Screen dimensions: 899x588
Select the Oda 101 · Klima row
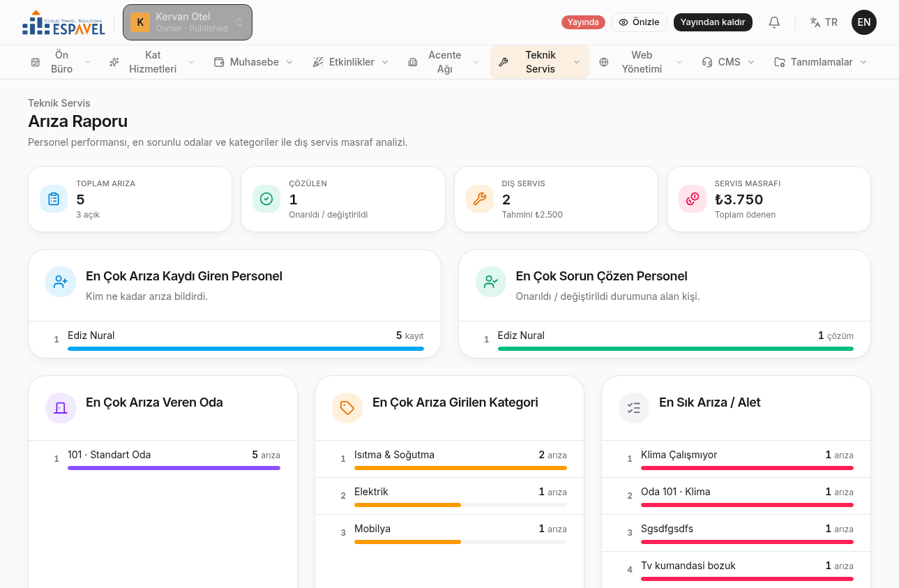tap(736, 496)
